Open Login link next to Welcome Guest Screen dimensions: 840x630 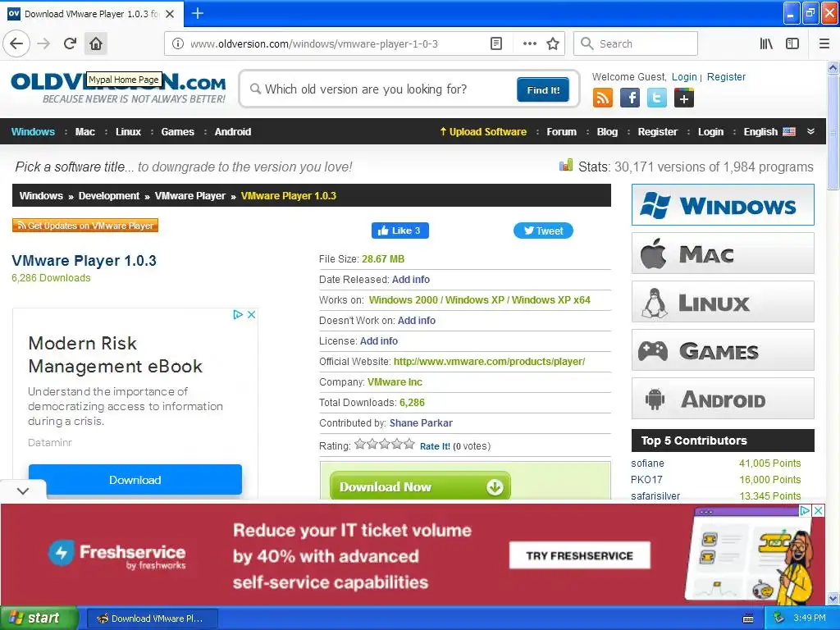click(x=684, y=76)
